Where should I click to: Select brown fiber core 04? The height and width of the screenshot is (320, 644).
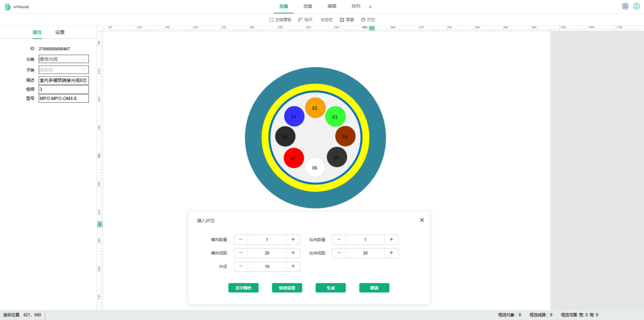345,136
